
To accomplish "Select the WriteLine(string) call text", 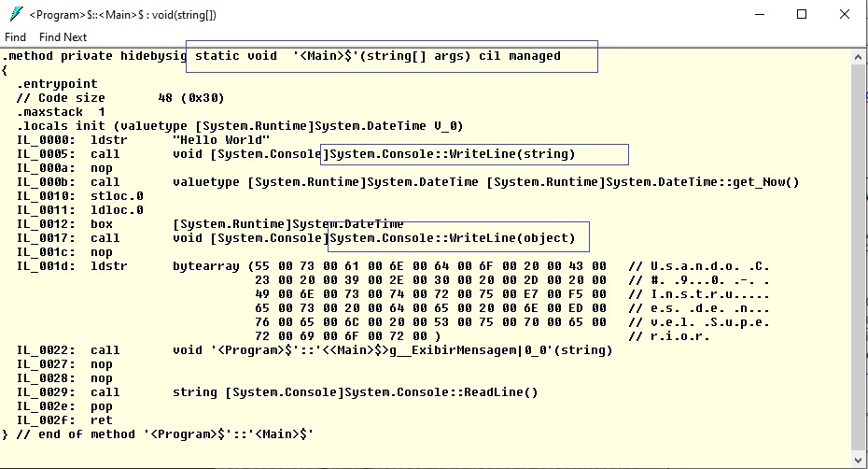I will pyautogui.click(x=453, y=154).
